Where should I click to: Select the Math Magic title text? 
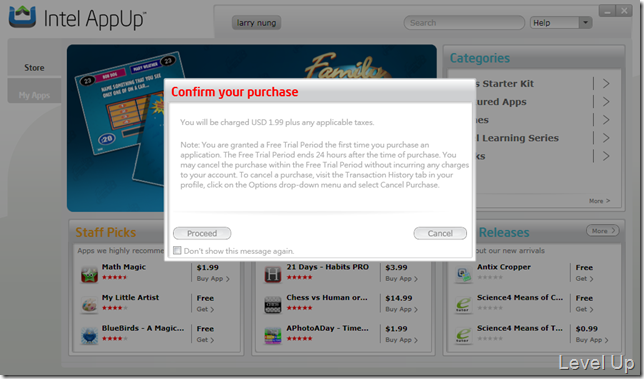click(x=124, y=267)
